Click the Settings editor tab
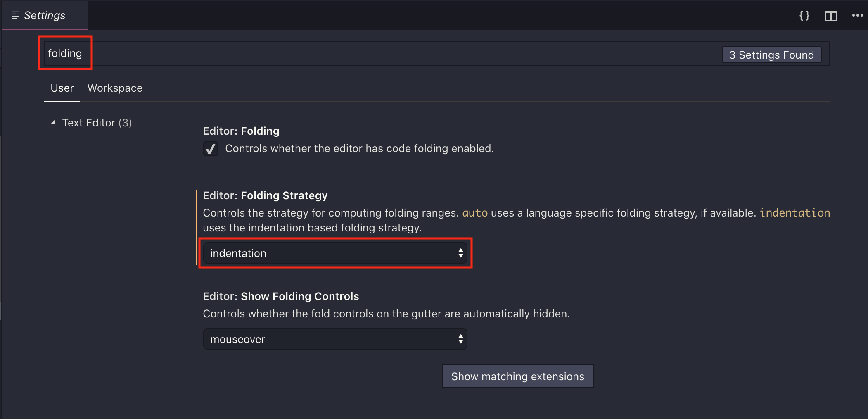Screen dimensions: 868x419 pos(45,15)
